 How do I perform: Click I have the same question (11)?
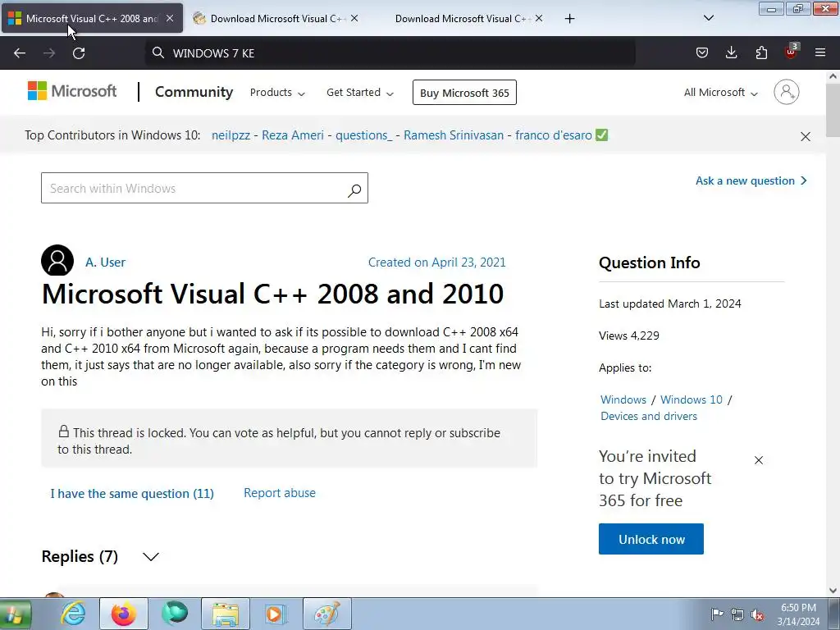click(x=132, y=493)
